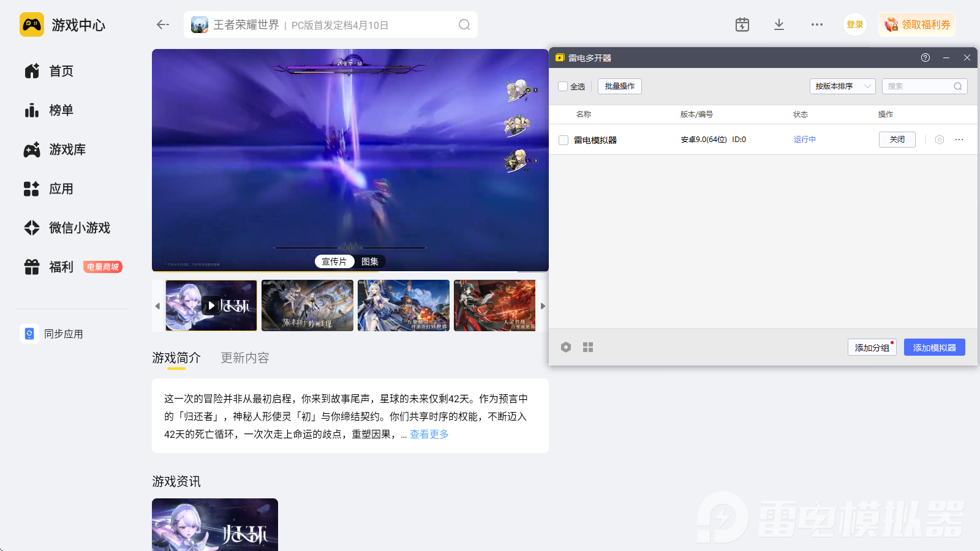Open the 归环 news thumbnail under 游戏资讯
The image size is (980, 551).
[x=215, y=525]
